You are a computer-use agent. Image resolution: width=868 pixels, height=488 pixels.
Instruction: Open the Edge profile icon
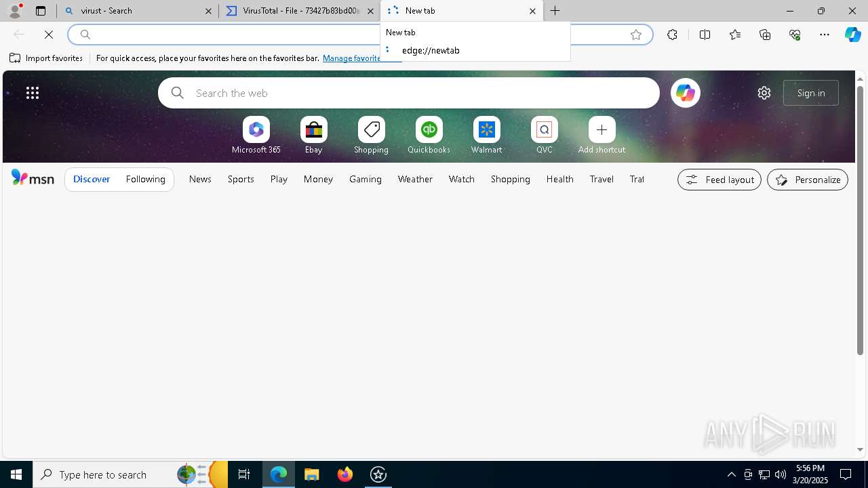[x=15, y=11]
